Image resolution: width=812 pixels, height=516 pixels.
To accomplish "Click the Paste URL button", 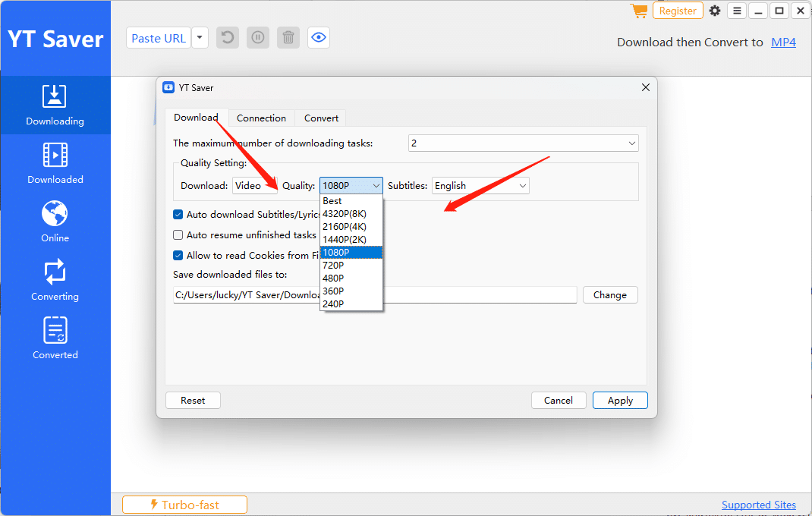I will coord(159,38).
